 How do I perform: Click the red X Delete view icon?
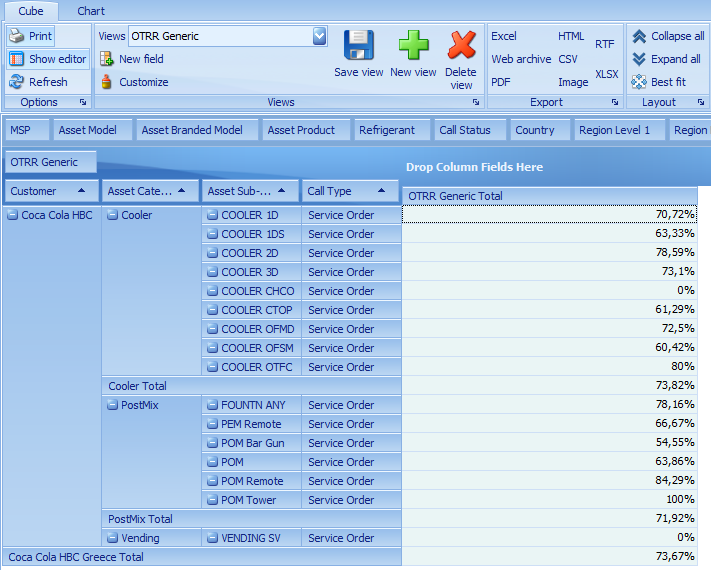(462, 45)
